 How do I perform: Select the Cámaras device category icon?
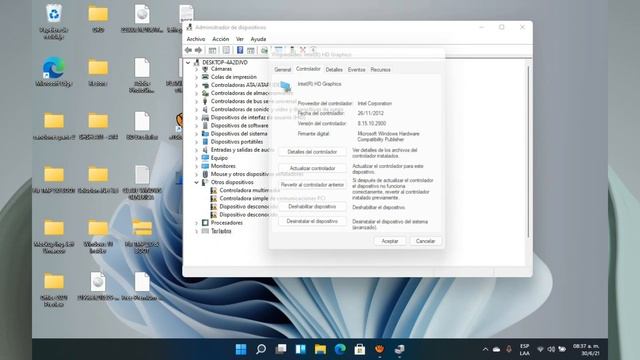pyautogui.click(x=205, y=69)
